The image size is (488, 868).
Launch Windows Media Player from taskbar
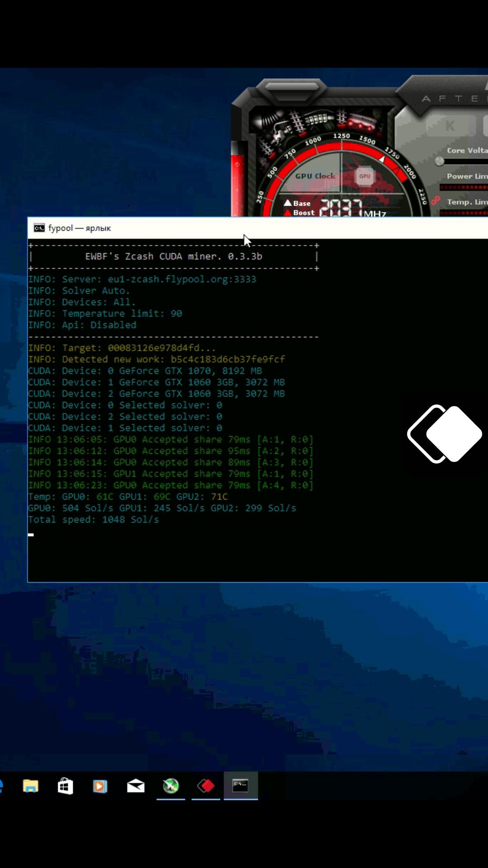pyautogui.click(x=100, y=786)
